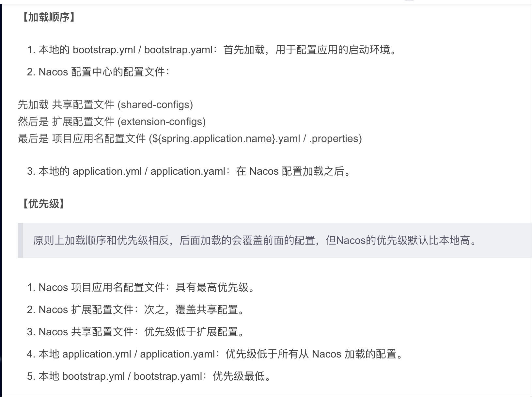Click the line with ${spring.application.name}.yaml

(190, 139)
